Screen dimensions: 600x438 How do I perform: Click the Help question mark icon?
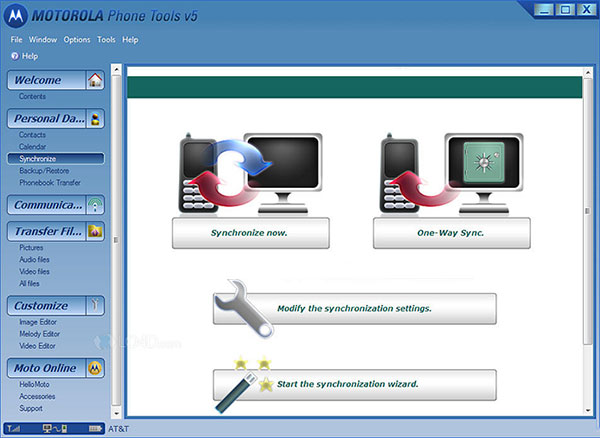15,56
